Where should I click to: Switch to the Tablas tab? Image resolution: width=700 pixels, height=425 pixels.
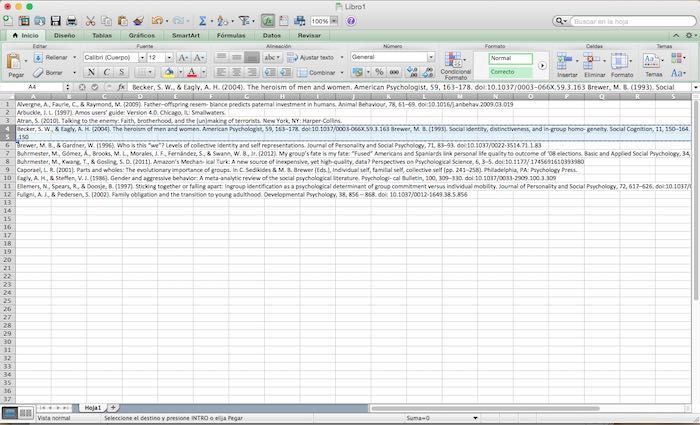coord(102,35)
